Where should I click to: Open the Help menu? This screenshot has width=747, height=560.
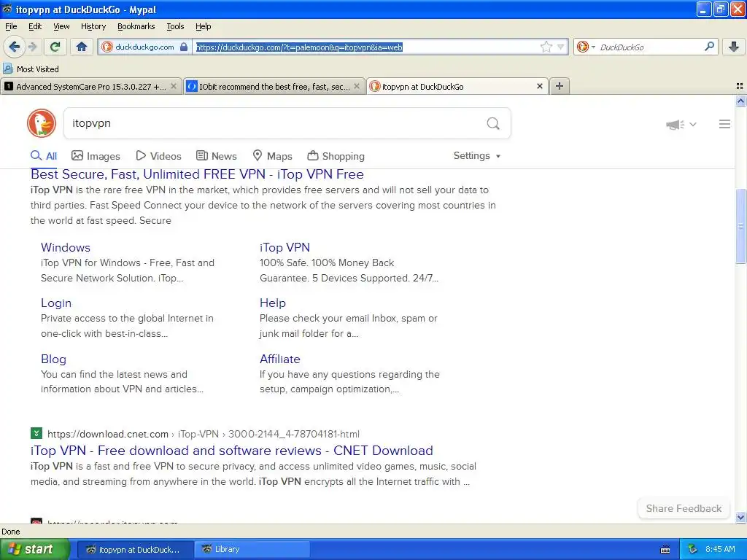coord(203,26)
